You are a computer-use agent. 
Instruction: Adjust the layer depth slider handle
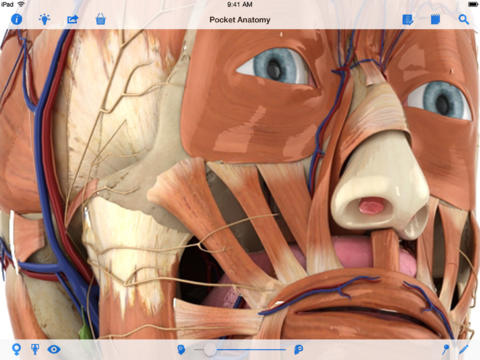coord(210,349)
